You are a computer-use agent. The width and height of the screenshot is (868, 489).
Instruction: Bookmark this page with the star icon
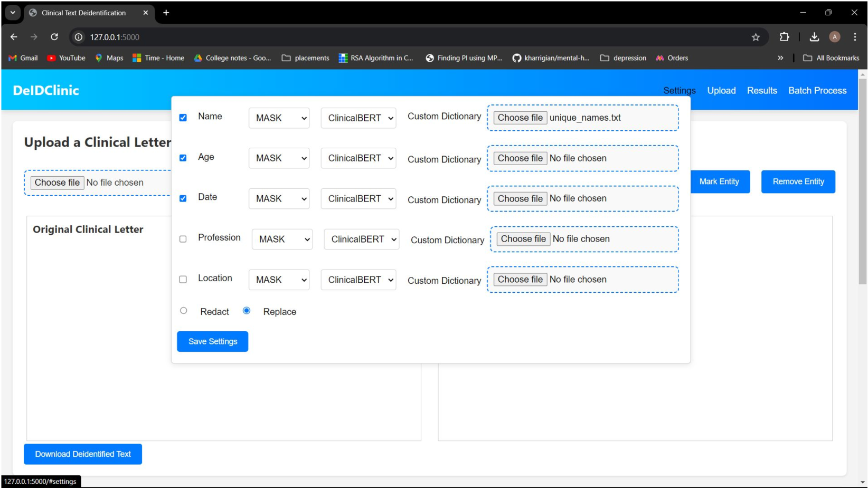pyautogui.click(x=756, y=37)
